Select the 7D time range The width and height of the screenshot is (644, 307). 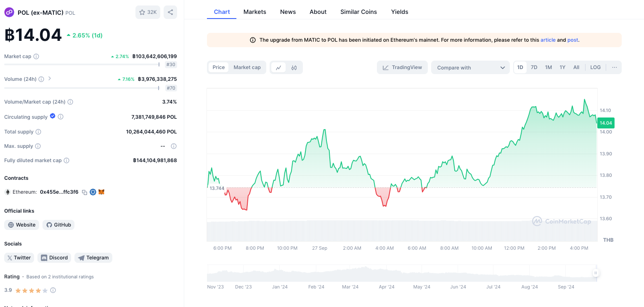pos(534,67)
